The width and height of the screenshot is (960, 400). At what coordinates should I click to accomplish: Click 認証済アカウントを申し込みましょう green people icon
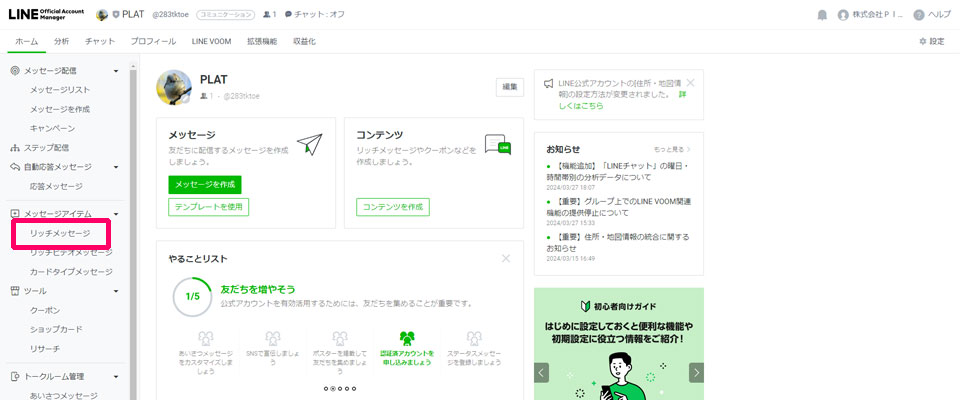(407, 339)
